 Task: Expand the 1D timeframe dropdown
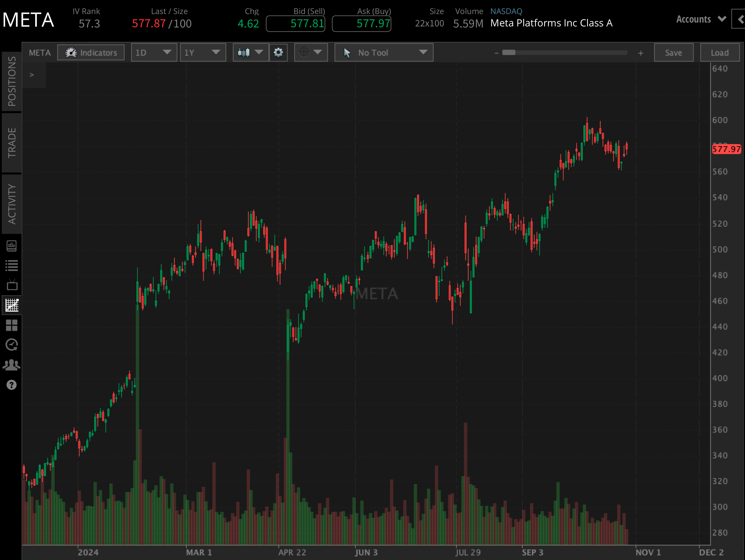(154, 53)
